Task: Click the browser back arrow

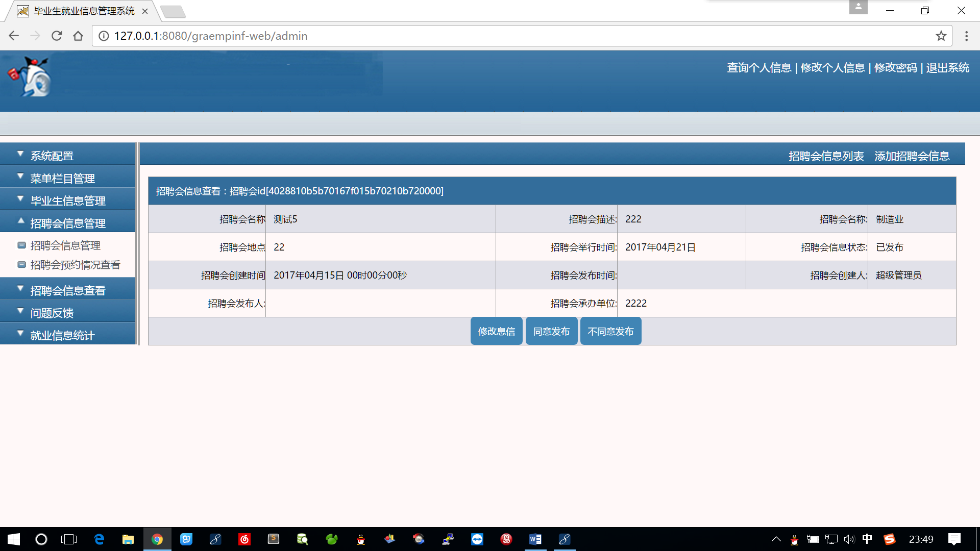Action: [14, 36]
